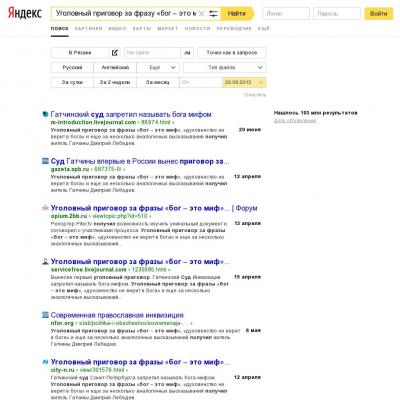Toggle «Русский» language filter

coord(72,67)
